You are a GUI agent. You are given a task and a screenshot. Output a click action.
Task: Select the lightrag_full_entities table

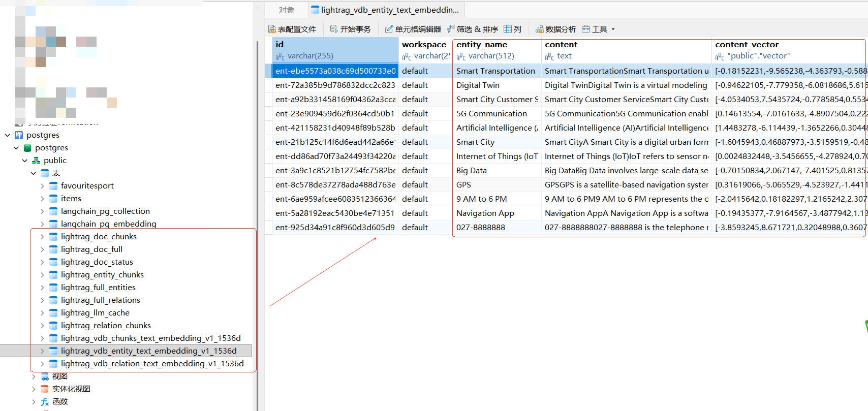tap(98, 288)
